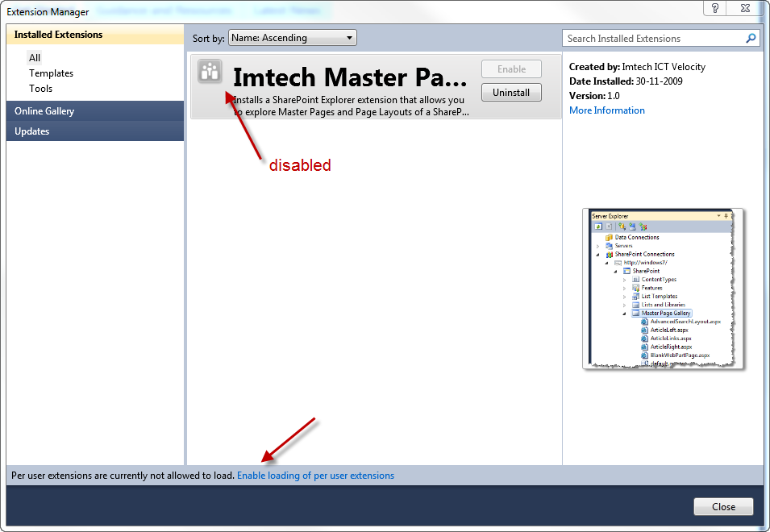The image size is (770, 532).
Task: Open the Sort by dropdown
Action: tap(292, 38)
